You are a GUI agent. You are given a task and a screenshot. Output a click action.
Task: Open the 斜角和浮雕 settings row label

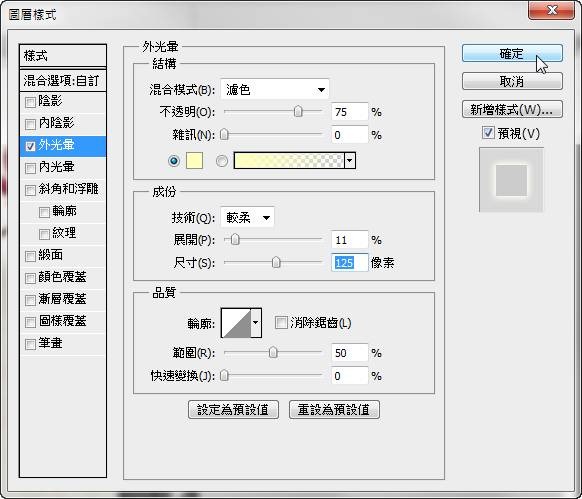click(x=68, y=189)
